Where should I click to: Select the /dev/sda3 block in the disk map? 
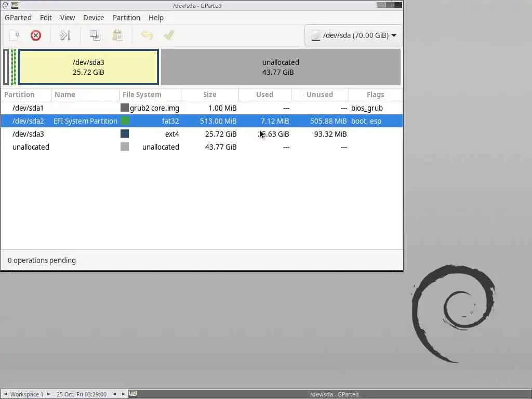(88, 67)
